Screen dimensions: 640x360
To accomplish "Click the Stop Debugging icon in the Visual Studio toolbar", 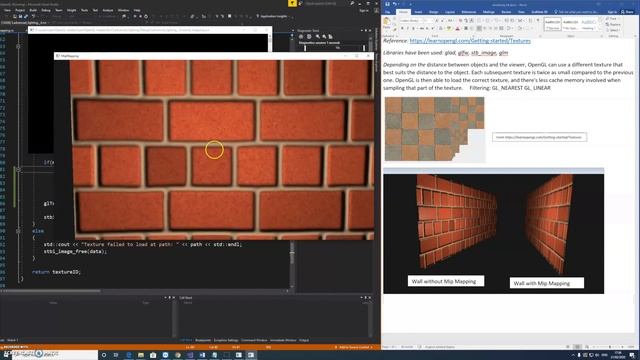I will (229, 16).
